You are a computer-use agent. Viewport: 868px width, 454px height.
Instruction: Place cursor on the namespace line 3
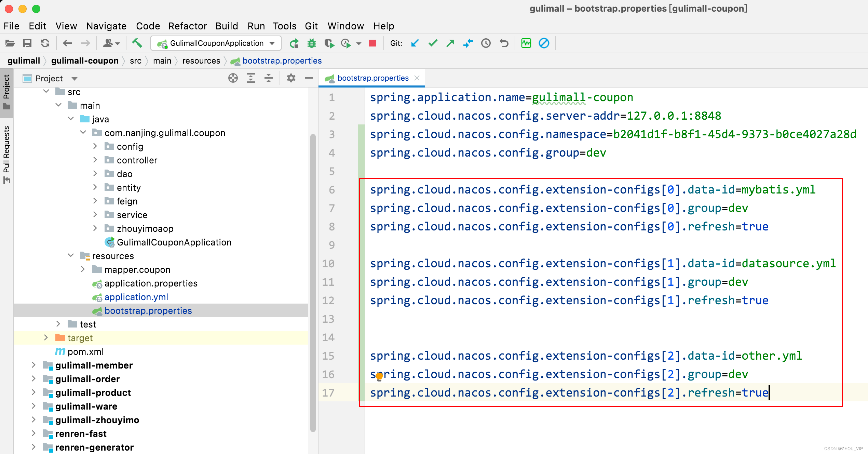(x=613, y=134)
